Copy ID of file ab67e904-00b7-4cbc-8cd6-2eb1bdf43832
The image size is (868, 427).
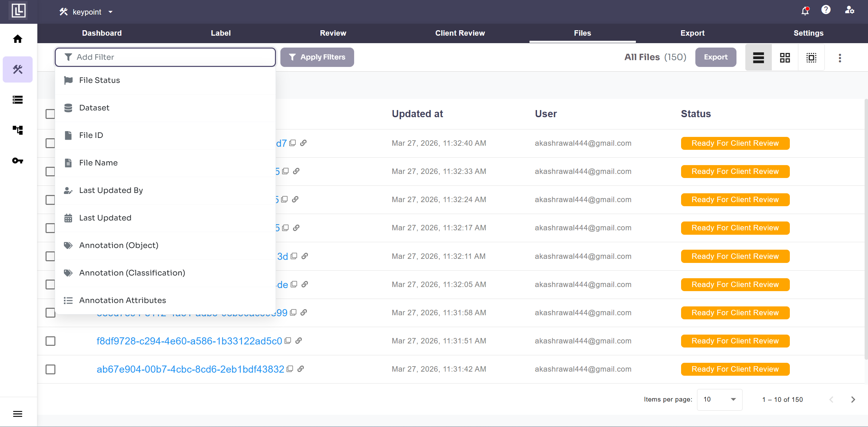(290, 369)
